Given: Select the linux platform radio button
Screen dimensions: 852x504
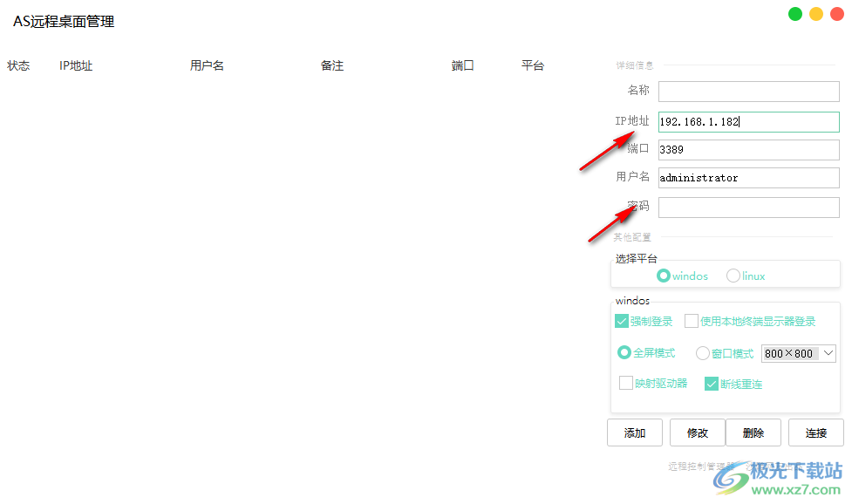Looking at the screenshot, I should click(x=733, y=276).
